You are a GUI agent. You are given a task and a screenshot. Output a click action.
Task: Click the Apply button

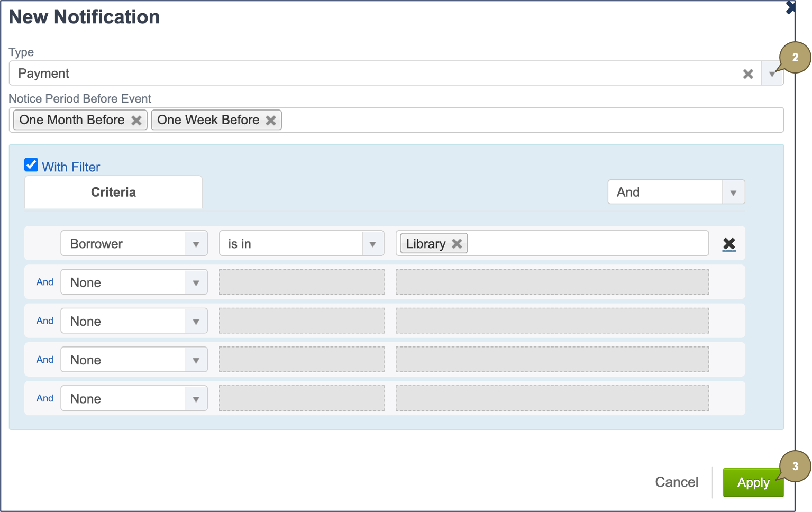[753, 482]
